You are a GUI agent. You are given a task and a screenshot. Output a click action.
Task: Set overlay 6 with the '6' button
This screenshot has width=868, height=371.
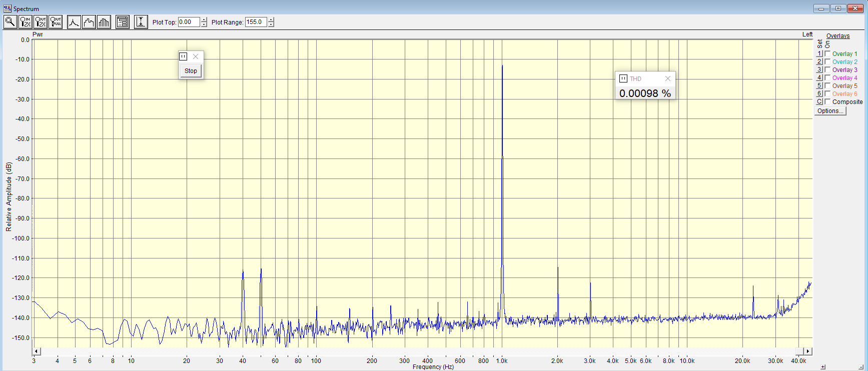(x=819, y=93)
